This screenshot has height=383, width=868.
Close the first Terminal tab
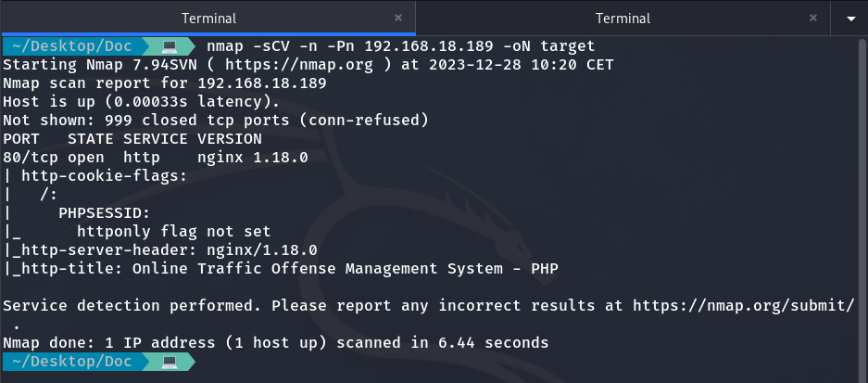click(x=398, y=18)
